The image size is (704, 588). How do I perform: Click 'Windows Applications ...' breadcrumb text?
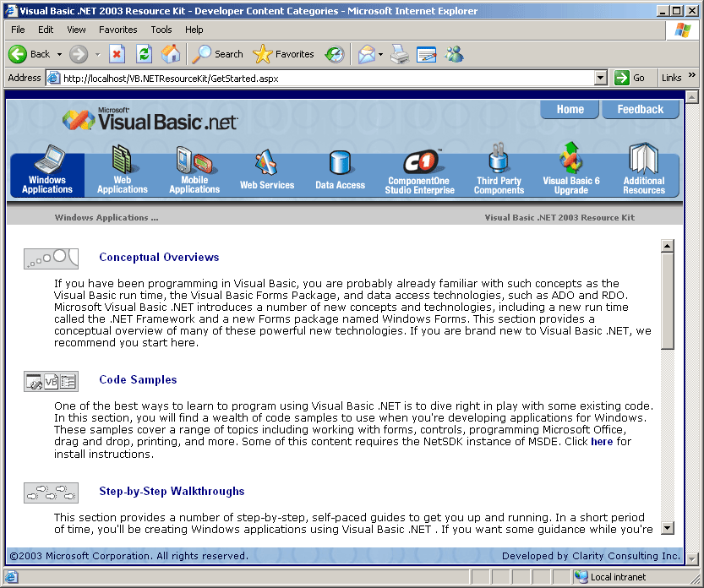[106, 218]
